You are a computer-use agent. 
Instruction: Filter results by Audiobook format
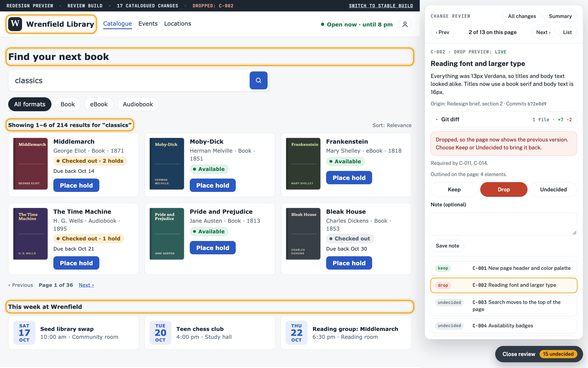(x=138, y=104)
